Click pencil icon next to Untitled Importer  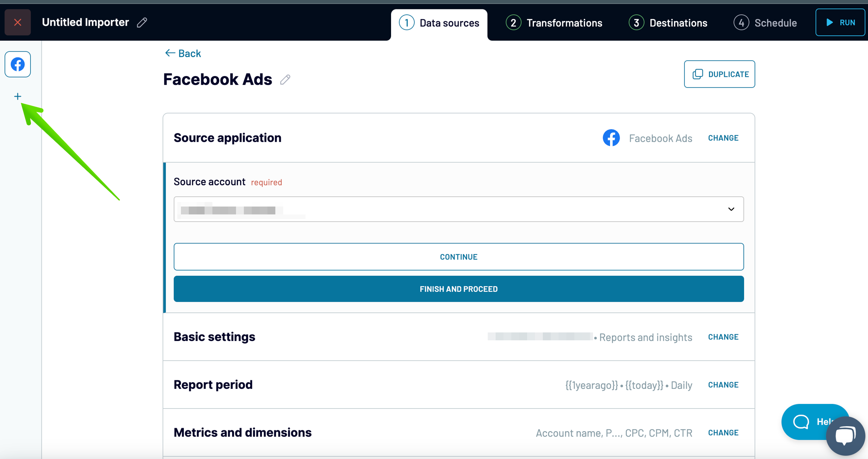click(142, 23)
